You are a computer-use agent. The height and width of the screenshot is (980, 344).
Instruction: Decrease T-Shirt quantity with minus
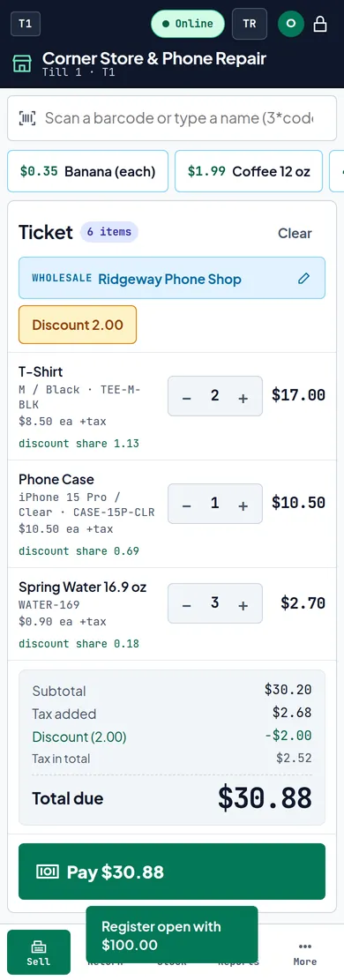pos(186,398)
